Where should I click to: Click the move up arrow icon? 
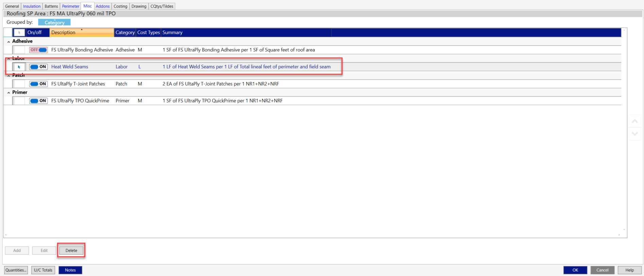[634, 121]
